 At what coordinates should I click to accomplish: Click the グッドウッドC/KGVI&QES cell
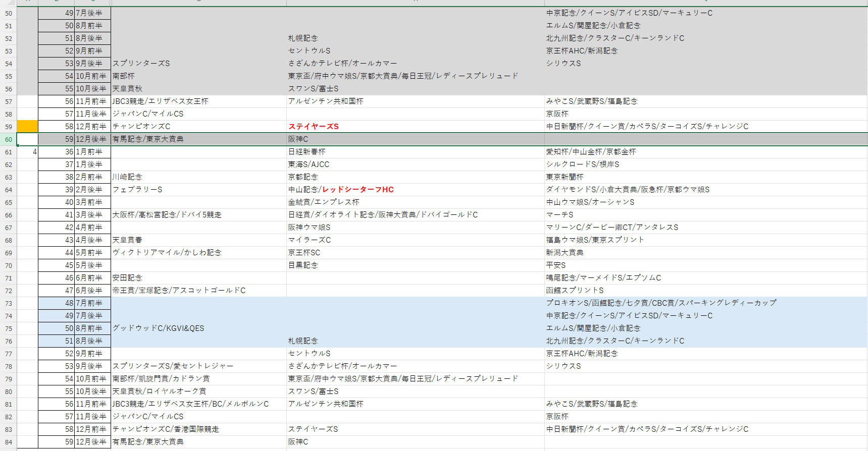(x=158, y=328)
